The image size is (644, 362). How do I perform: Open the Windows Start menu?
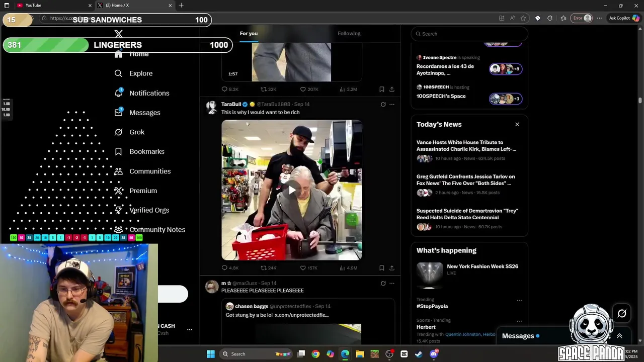[x=211, y=354]
